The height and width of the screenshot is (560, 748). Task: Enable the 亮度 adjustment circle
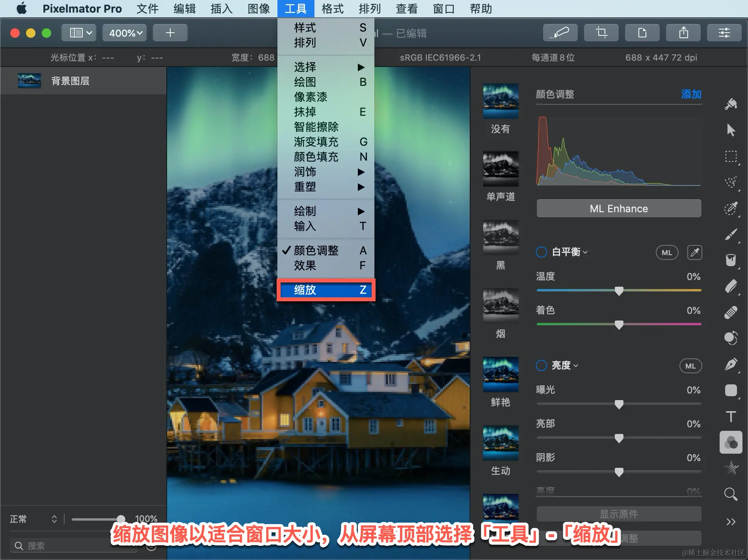point(541,365)
